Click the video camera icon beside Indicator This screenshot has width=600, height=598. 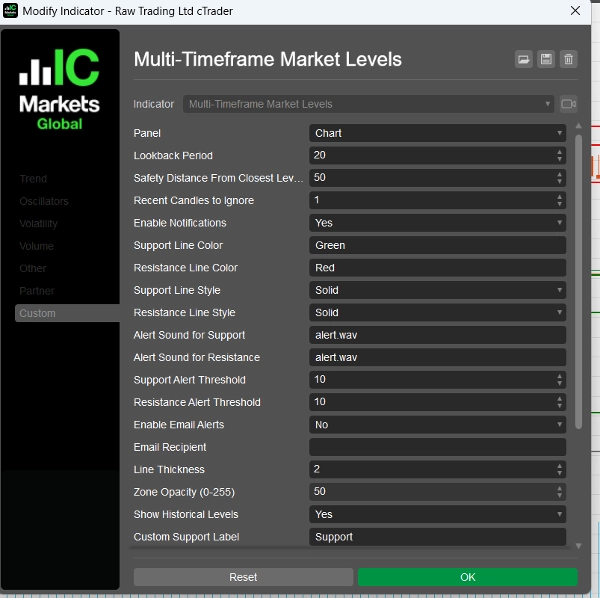pyautogui.click(x=569, y=104)
